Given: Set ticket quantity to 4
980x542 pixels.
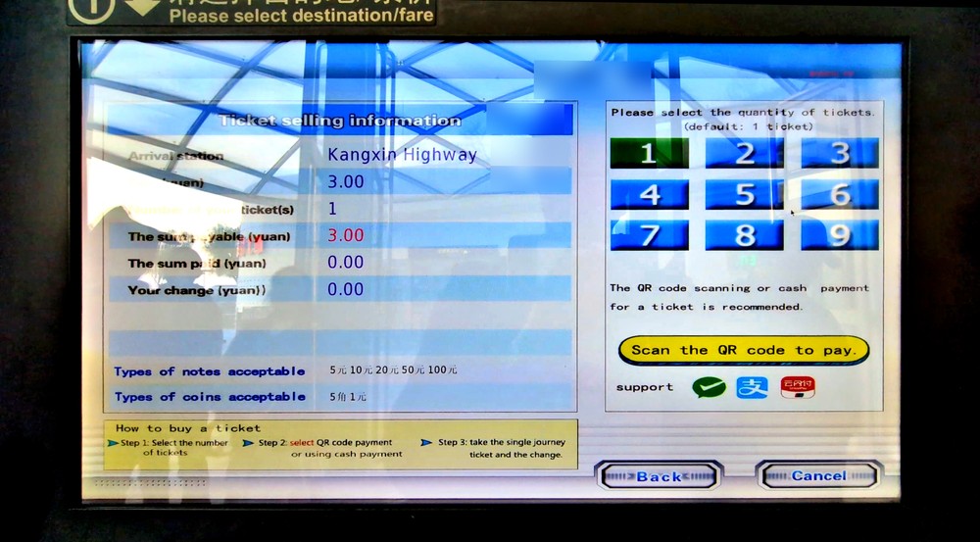Looking at the screenshot, I should pos(649,194).
